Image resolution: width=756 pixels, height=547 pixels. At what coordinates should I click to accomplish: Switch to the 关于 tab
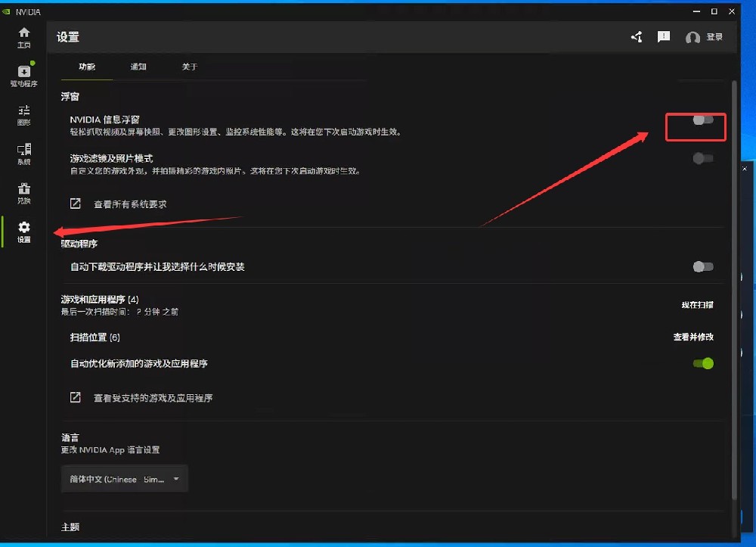pos(190,67)
